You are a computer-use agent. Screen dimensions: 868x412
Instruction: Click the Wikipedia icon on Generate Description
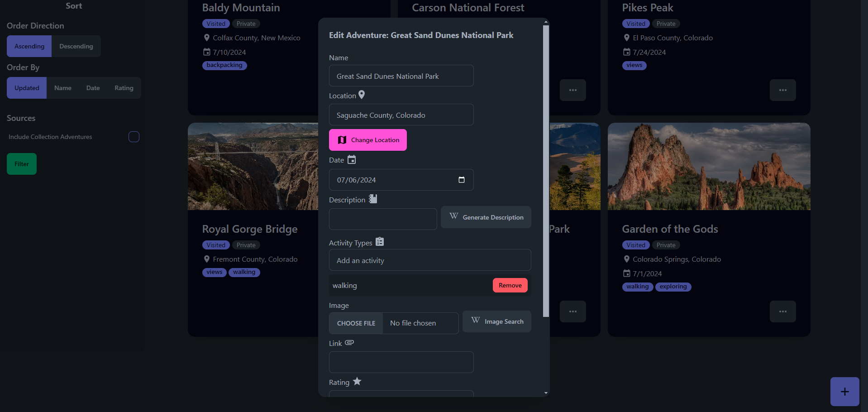pyautogui.click(x=453, y=216)
